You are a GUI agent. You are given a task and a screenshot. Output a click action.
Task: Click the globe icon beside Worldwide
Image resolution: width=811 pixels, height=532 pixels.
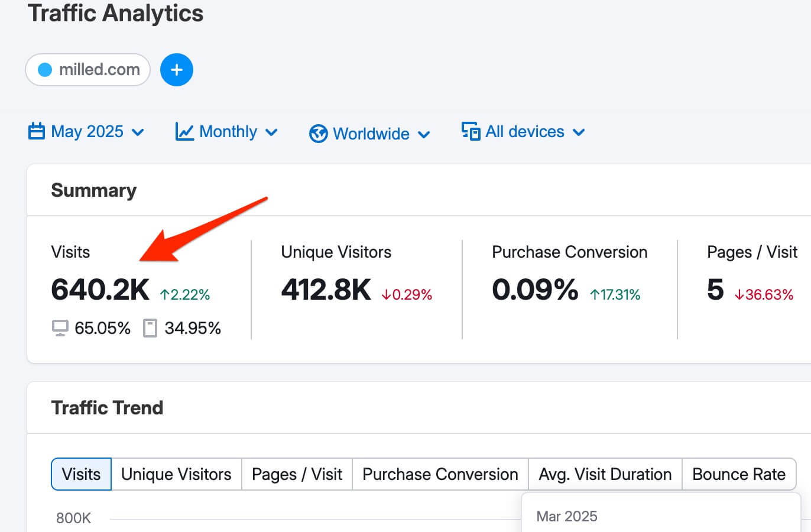pyautogui.click(x=318, y=134)
